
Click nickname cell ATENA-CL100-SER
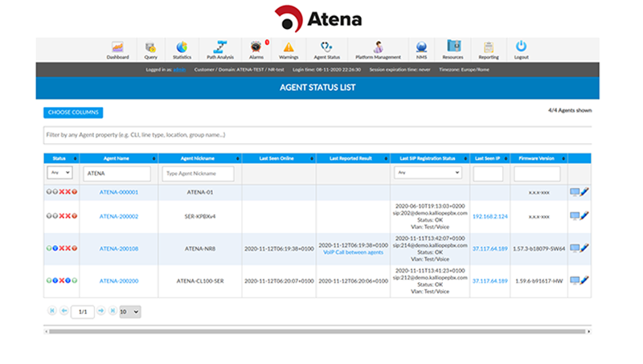(200, 281)
